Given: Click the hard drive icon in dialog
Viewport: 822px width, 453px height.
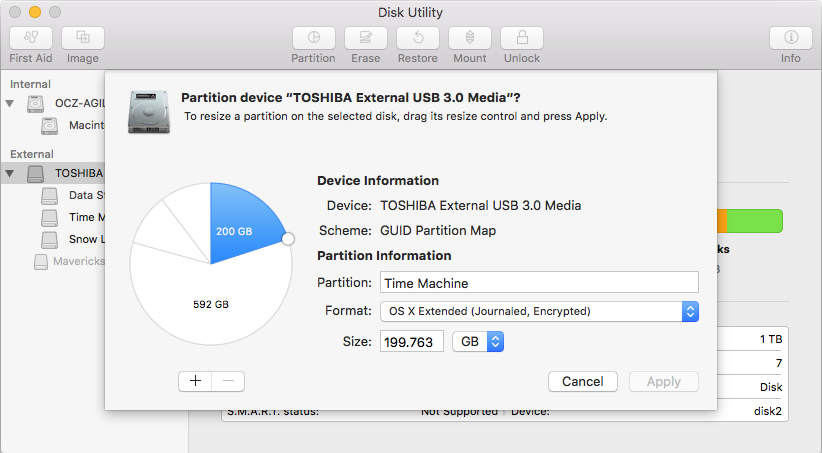Looking at the screenshot, I should click(149, 112).
